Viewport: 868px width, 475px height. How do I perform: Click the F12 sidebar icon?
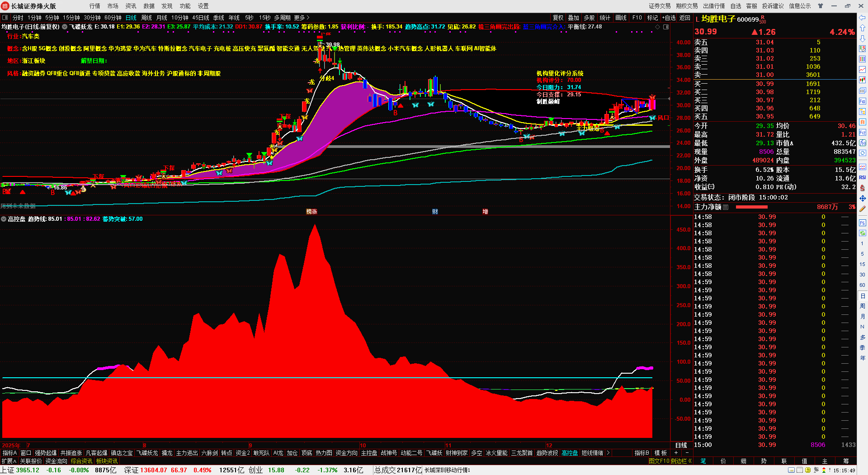coord(863,133)
